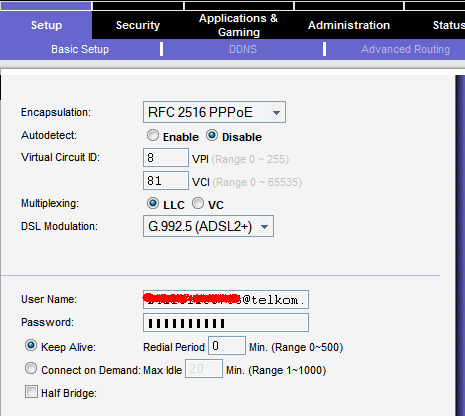Click the VPI range hint text
This screenshot has width=465, height=416.
[250, 159]
